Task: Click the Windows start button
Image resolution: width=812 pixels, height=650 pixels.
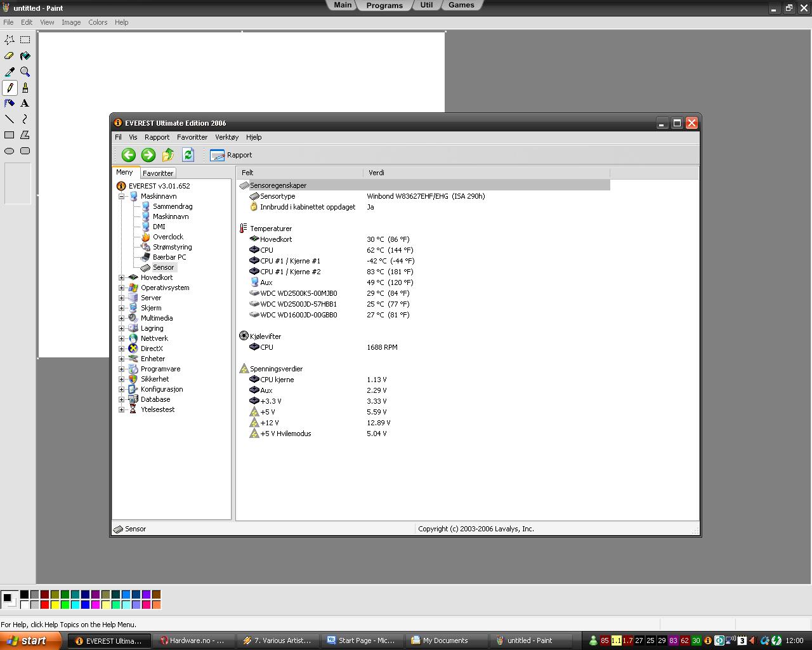Action: pyautogui.click(x=30, y=640)
